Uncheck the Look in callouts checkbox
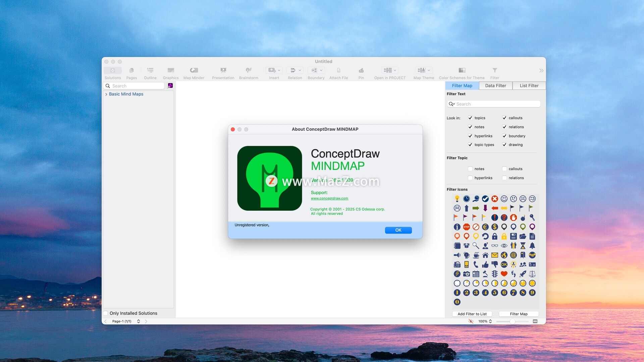644x362 pixels. pyautogui.click(x=504, y=118)
